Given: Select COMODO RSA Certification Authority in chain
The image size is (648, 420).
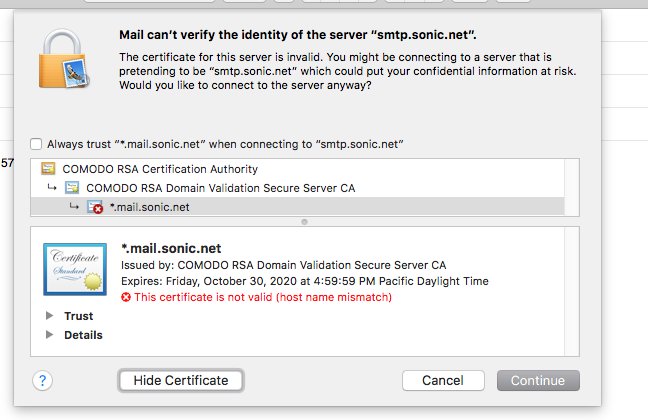Looking at the screenshot, I should click(160, 169).
